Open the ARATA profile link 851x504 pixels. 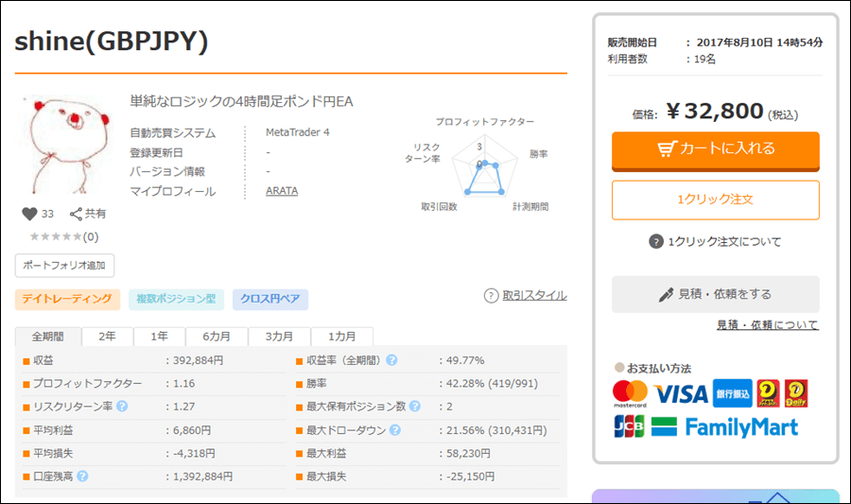point(282,191)
